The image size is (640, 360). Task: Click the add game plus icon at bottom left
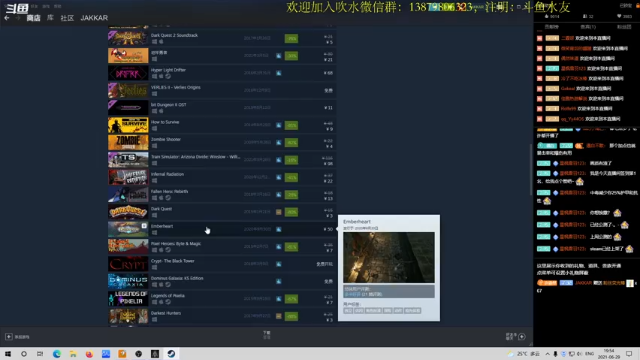[x=9, y=337]
